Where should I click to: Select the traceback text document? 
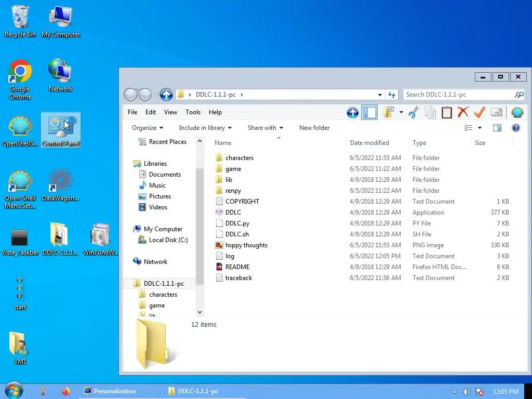(238, 278)
